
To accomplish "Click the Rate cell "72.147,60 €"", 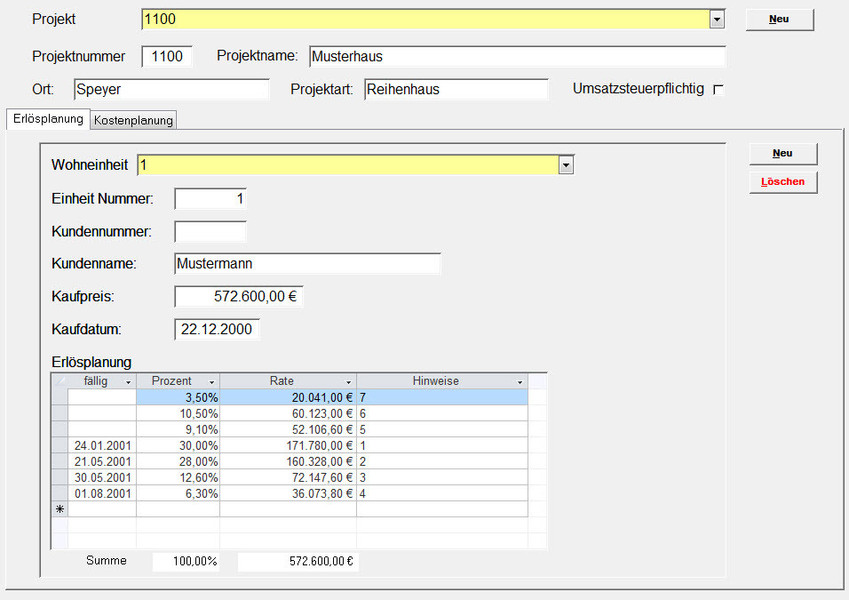I will point(288,478).
